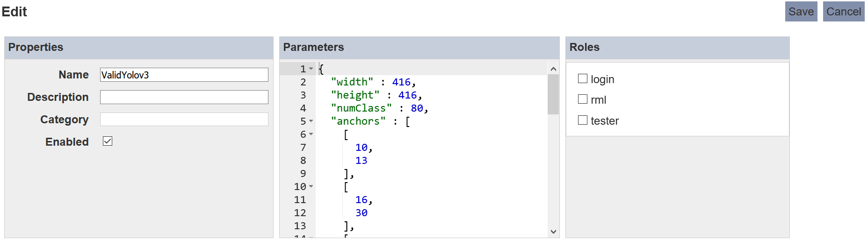Click the value 30 on line 12

pyautogui.click(x=361, y=212)
